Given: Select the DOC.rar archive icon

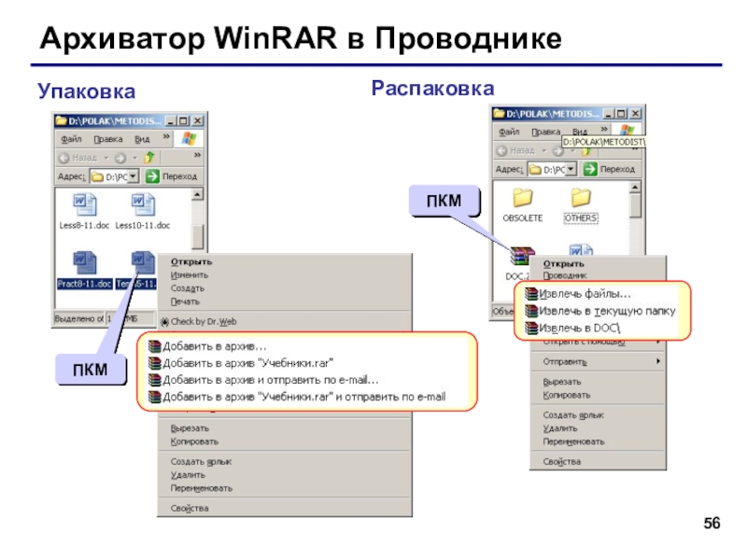Looking at the screenshot, I should [x=522, y=256].
